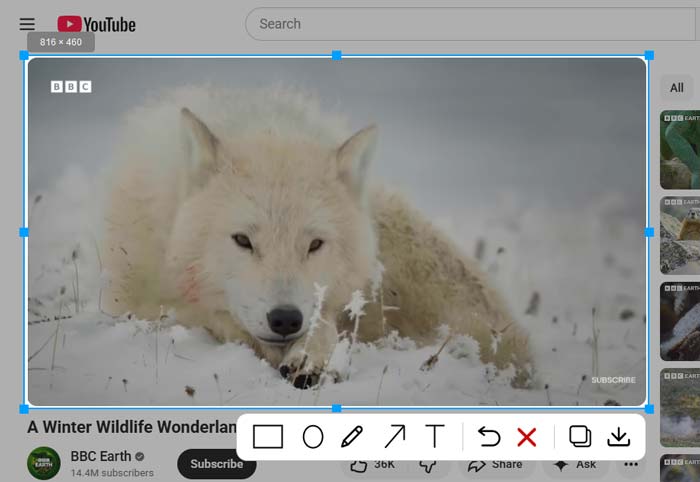Dislike the video
Screen dimensions: 700x482
427,466
